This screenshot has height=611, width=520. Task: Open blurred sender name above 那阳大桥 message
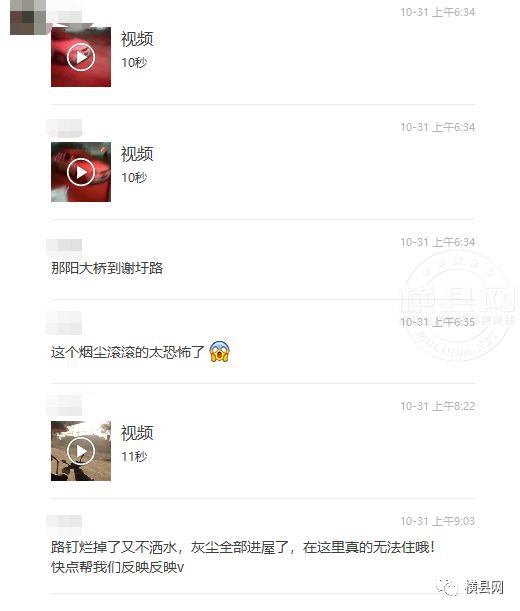(64, 246)
